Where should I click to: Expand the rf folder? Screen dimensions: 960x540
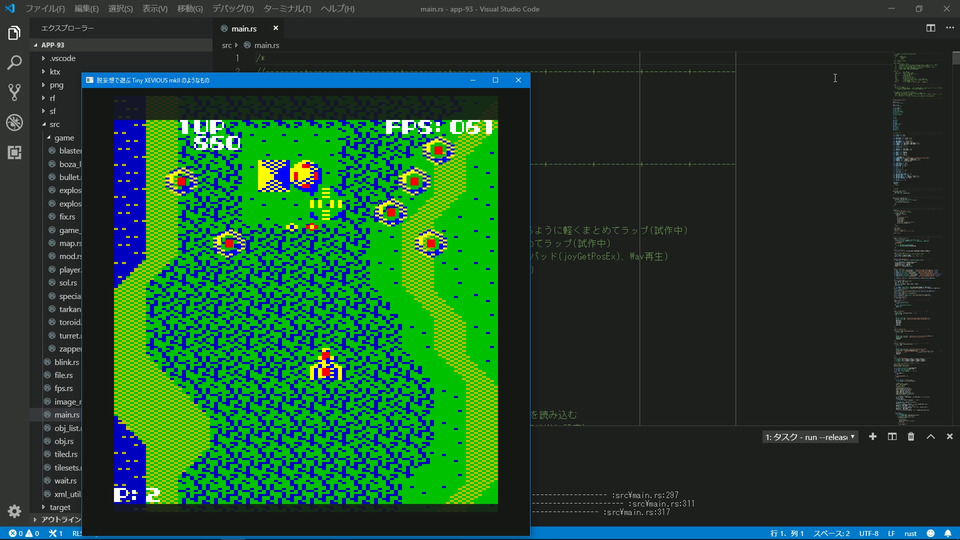[52, 98]
